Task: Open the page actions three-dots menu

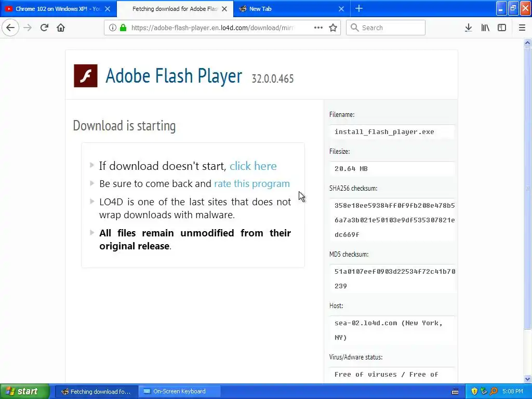Action: click(x=318, y=28)
